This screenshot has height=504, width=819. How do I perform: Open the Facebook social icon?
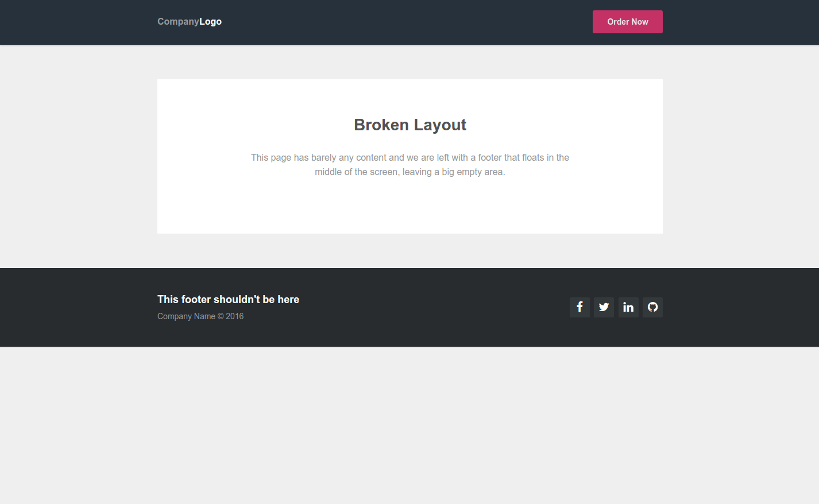click(x=580, y=307)
